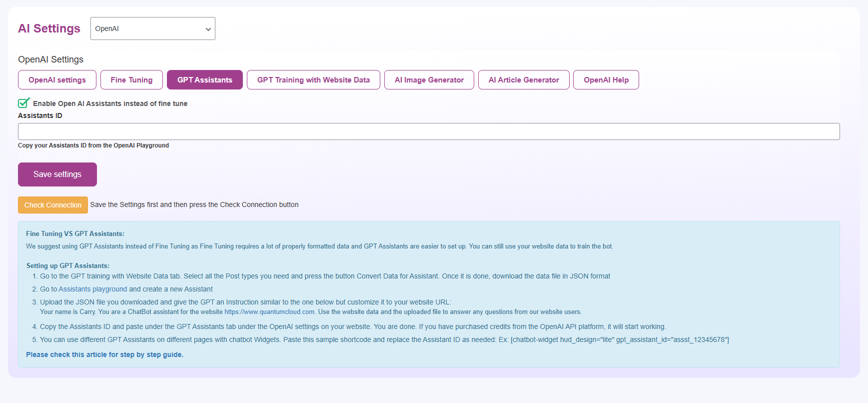Open the Assistants playground link
This screenshot has height=403, width=868.
pos(92,289)
